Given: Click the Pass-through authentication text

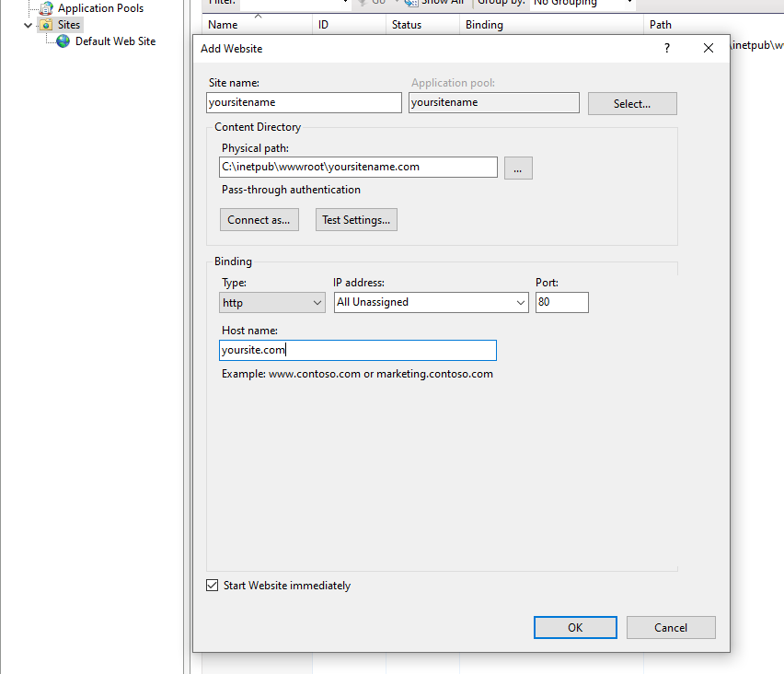Looking at the screenshot, I should pyautogui.click(x=291, y=190).
